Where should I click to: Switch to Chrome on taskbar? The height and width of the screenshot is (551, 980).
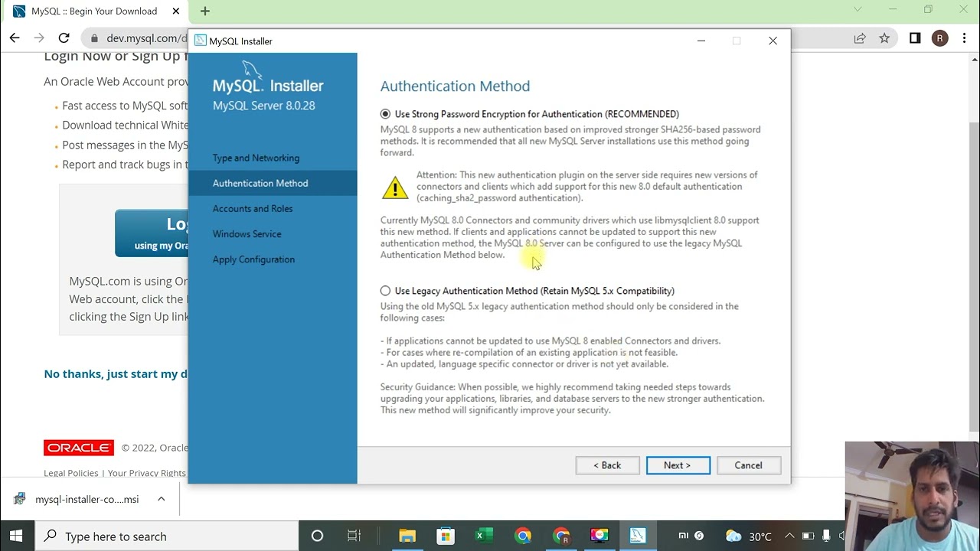click(x=523, y=536)
